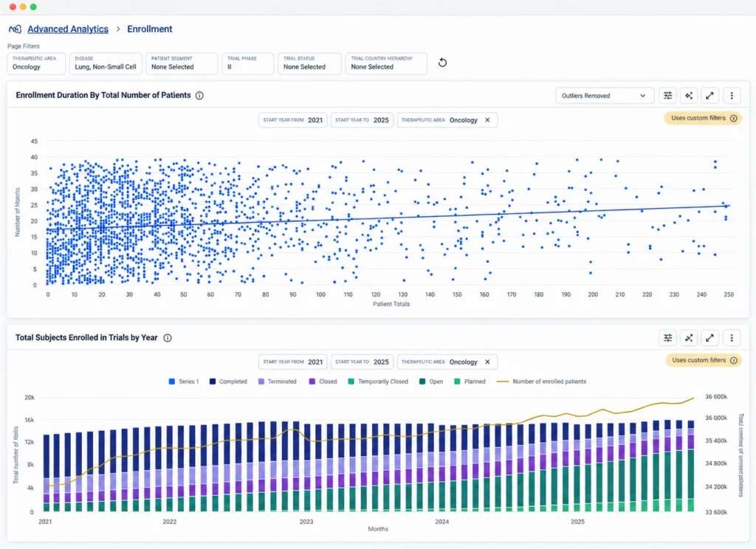Toggle the Completed legend entry
The height and width of the screenshot is (549, 756).
point(228,381)
